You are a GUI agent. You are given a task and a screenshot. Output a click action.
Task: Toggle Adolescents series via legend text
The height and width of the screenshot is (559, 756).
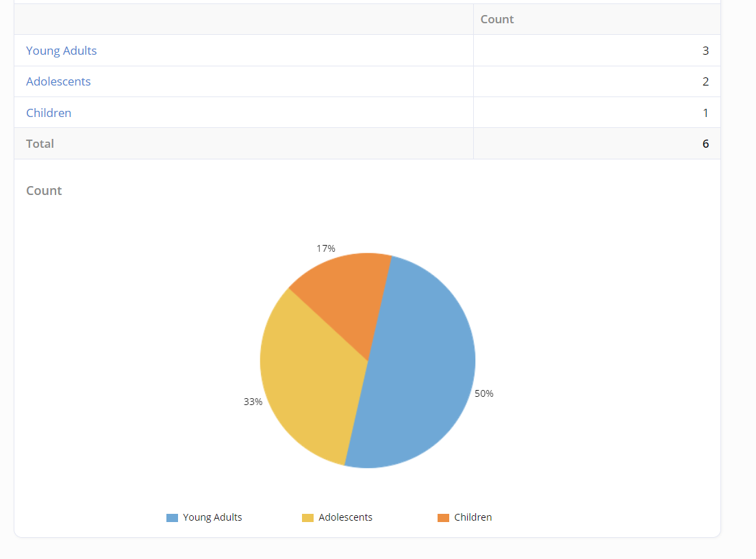click(345, 517)
